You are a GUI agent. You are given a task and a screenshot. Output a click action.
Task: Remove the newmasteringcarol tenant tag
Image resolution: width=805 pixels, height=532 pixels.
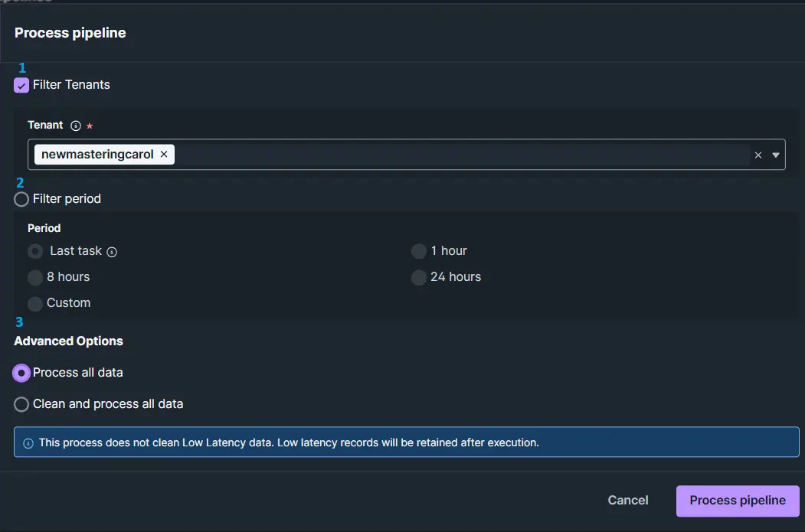tap(164, 155)
